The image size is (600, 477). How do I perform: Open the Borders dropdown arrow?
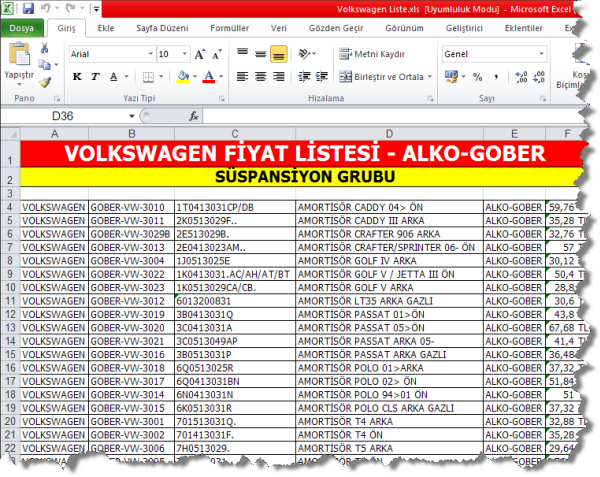point(161,77)
